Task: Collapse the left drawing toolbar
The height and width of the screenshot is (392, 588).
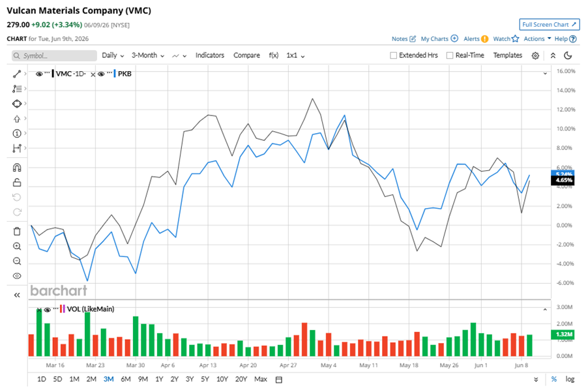Action: (17, 295)
